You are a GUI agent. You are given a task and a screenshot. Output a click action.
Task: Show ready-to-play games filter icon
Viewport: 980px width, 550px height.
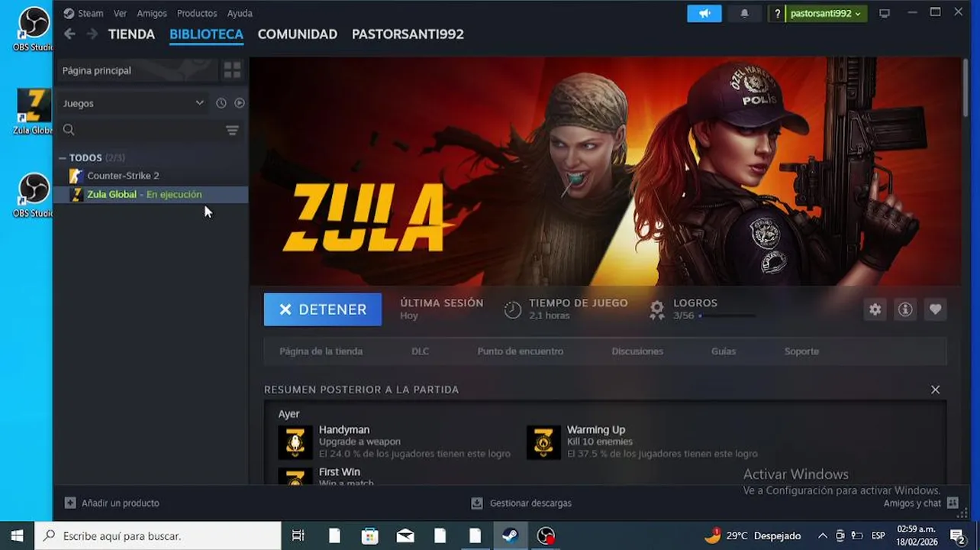(240, 103)
